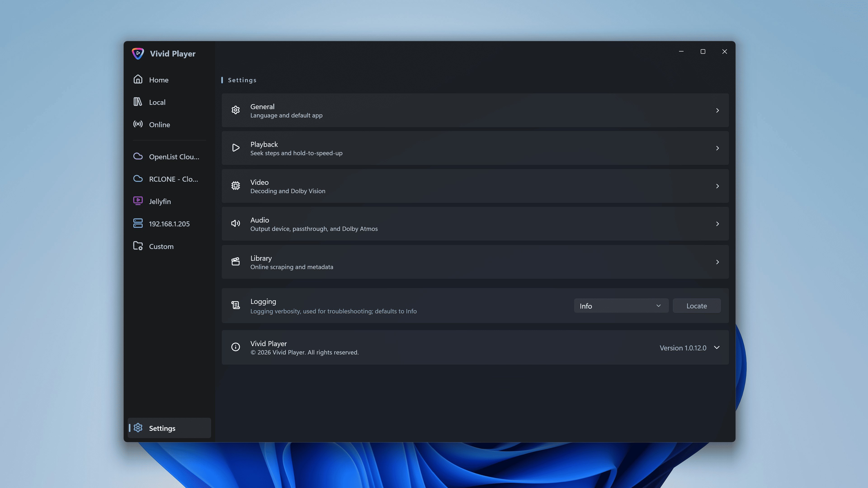Click Version 1.0.12.0 text
Image resolution: width=868 pixels, height=488 pixels.
(683, 348)
